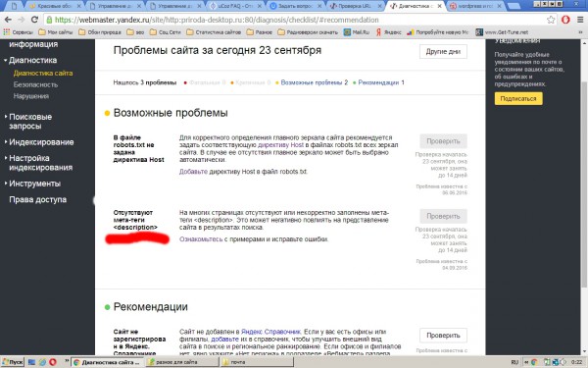The height and width of the screenshot is (368, 588).
Task: Open Радиоверсии скачать bookmarks folder
Action: 308,32
